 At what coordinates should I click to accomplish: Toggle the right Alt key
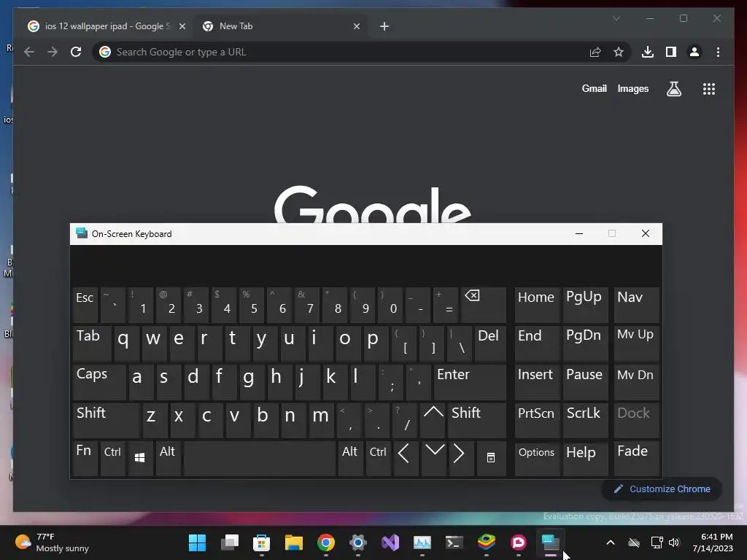350,458
